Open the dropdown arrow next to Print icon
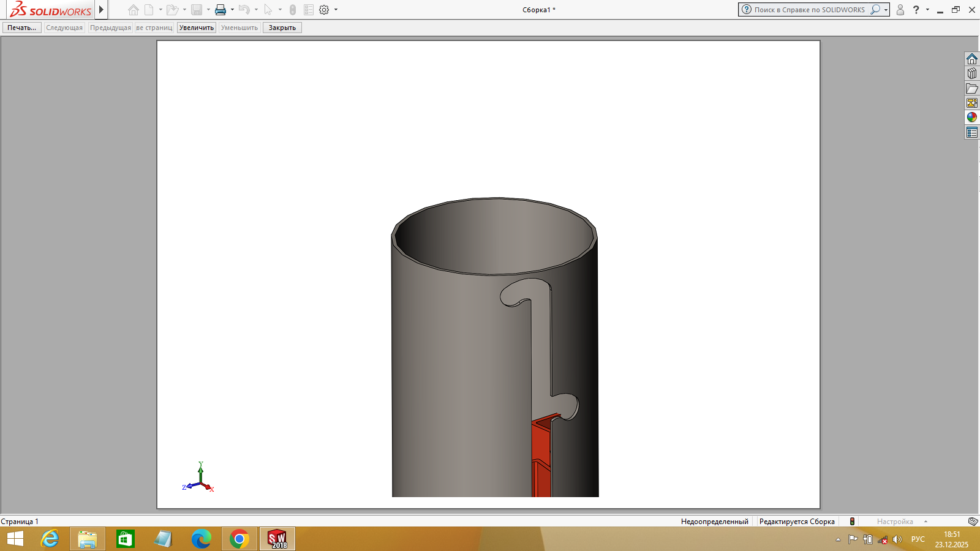980x551 pixels. point(232,10)
